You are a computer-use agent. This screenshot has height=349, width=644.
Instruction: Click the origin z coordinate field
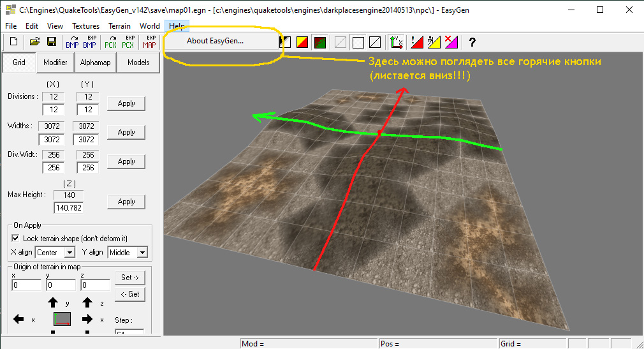(95, 285)
